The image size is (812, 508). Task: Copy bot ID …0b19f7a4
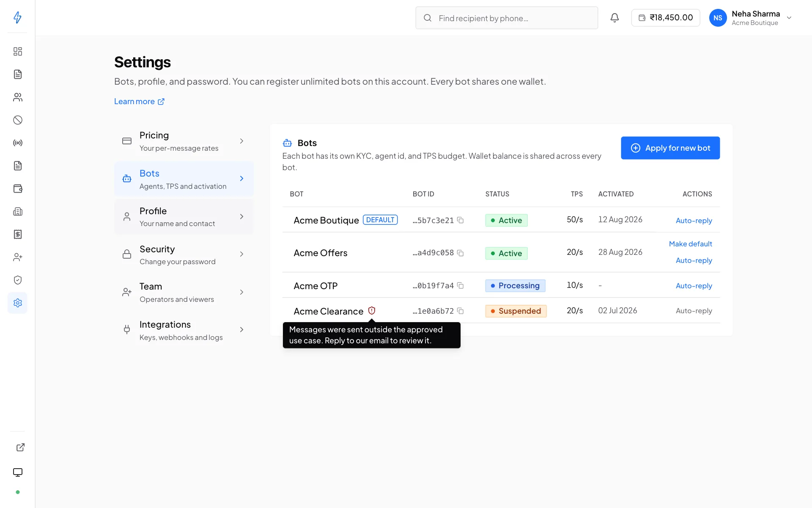pos(461,286)
